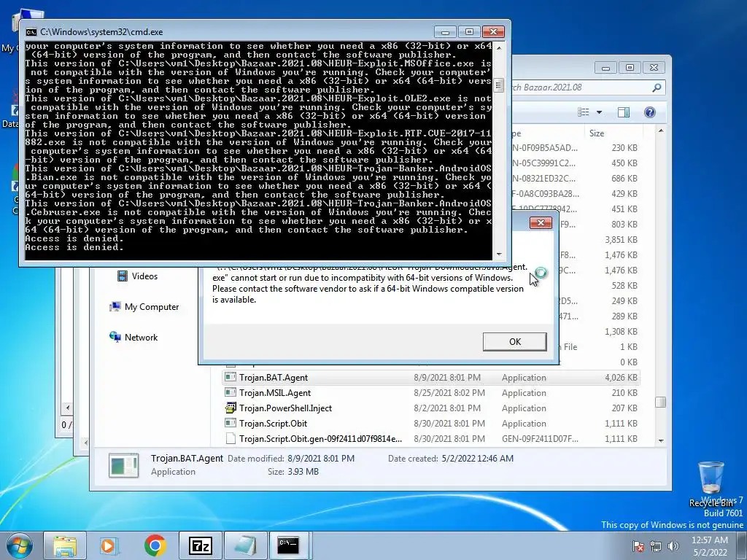
Task: Click the Trojan.MSIL.Agent file icon
Action: tap(231, 393)
